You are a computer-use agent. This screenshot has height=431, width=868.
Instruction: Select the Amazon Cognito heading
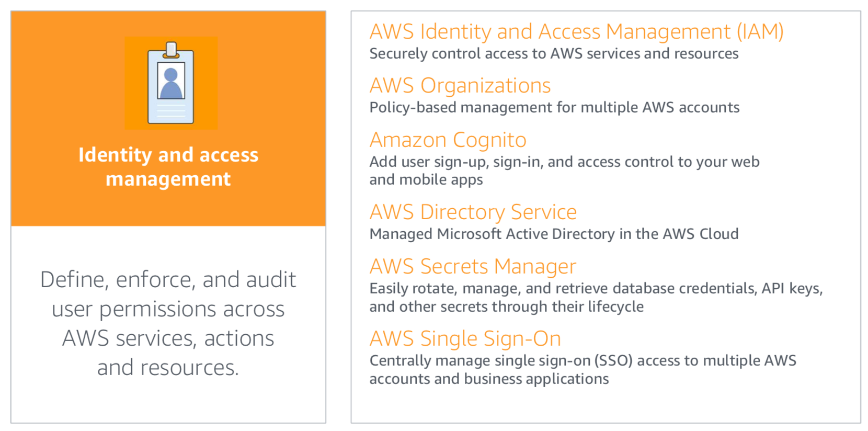tap(448, 140)
